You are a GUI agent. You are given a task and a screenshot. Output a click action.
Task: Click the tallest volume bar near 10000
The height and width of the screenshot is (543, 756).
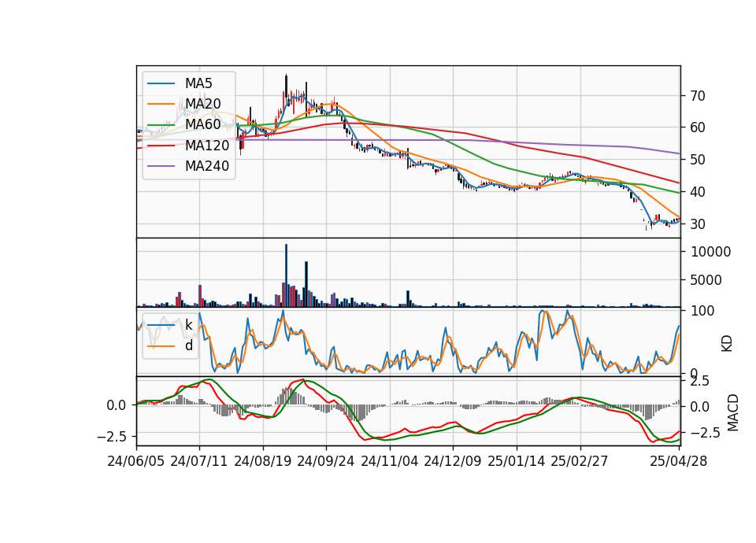point(286,275)
